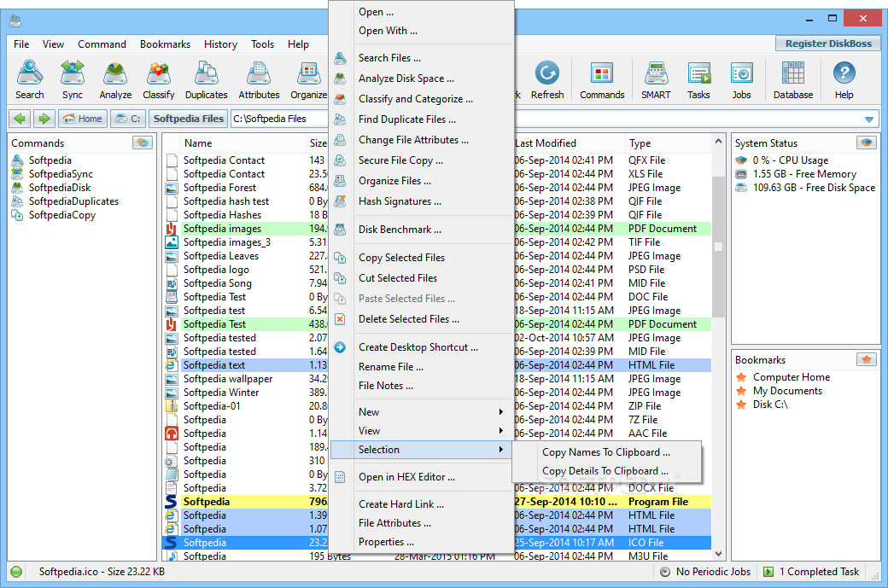Click the file list scrollbar up arrow

click(719, 141)
